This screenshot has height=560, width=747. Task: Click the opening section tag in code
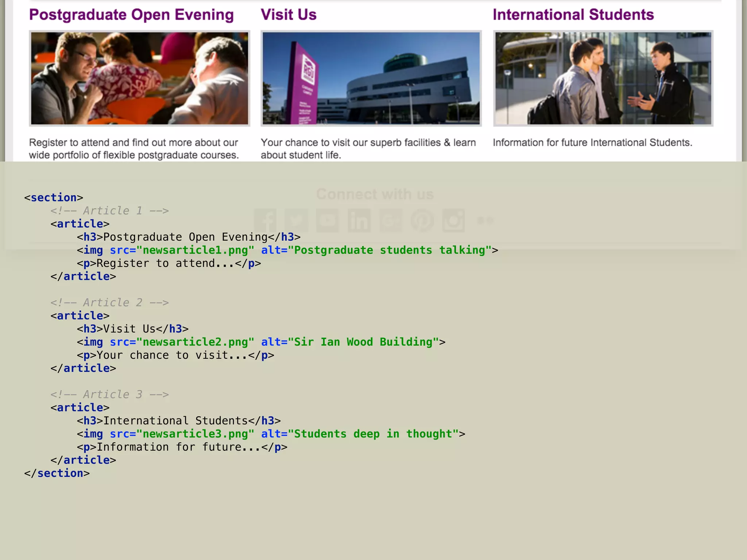pos(54,198)
